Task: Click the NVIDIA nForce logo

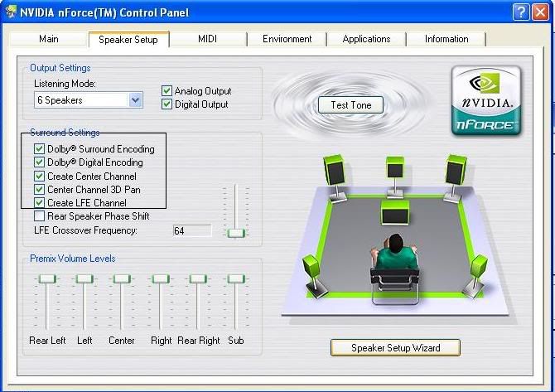Action: [485, 101]
